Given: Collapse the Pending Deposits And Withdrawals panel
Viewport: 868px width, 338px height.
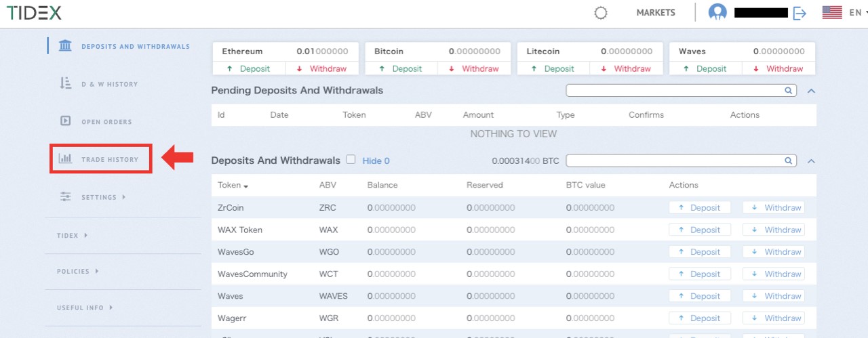Looking at the screenshot, I should click(811, 90).
